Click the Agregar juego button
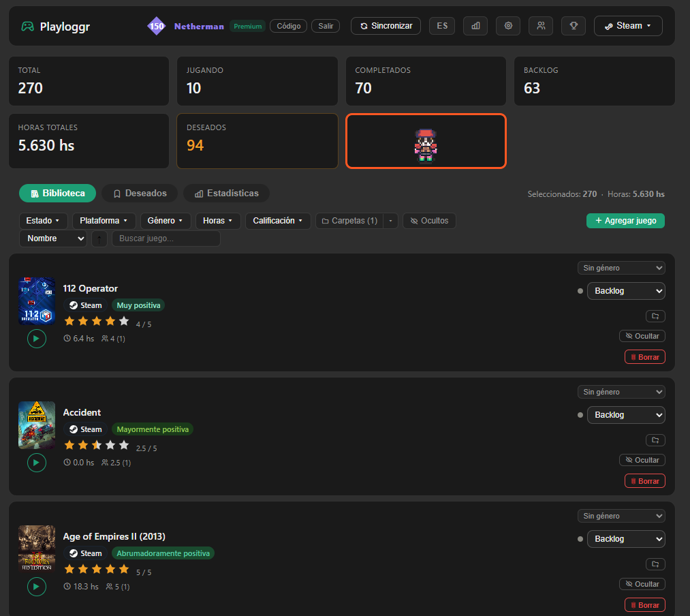The image size is (690, 616). [x=625, y=221]
